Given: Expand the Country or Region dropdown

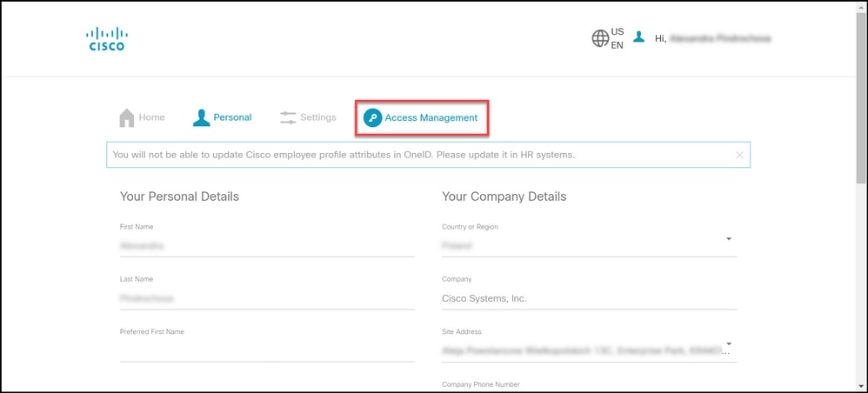Looking at the screenshot, I should tap(729, 238).
